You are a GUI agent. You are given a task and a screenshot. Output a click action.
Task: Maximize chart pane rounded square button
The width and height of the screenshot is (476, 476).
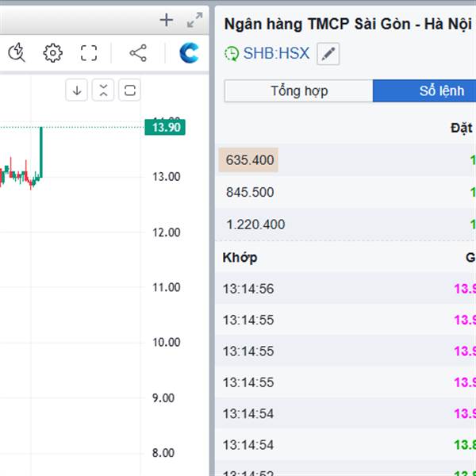click(x=129, y=90)
